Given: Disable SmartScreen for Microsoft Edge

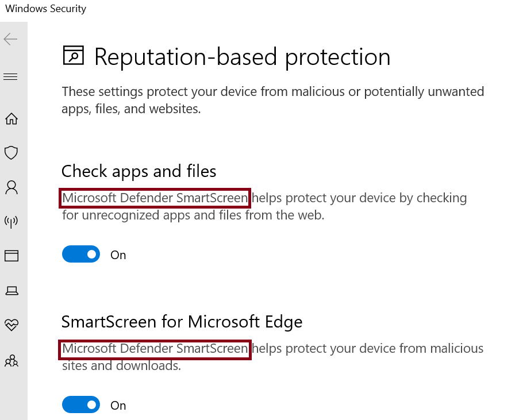Looking at the screenshot, I should pyautogui.click(x=80, y=404).
